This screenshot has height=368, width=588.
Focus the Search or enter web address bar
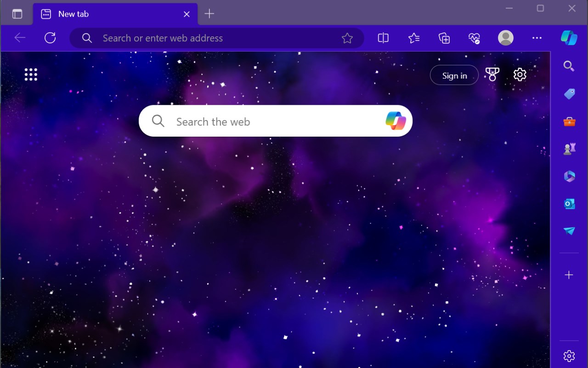(x=216, y=38)
